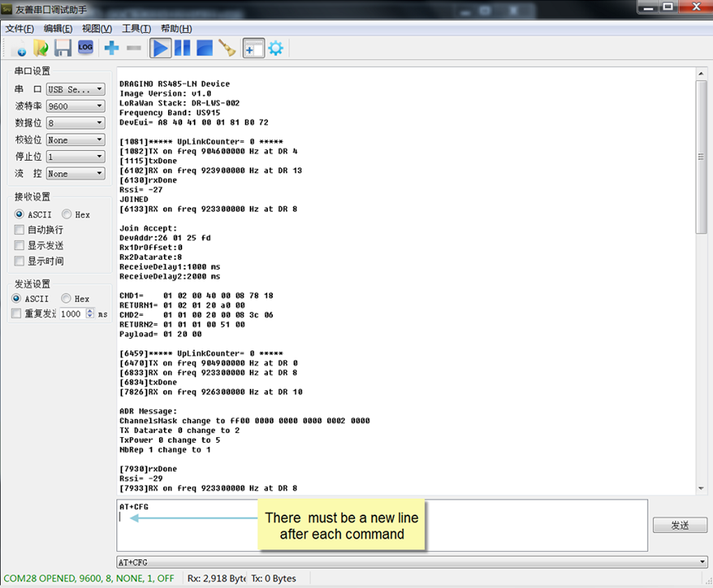This screenshot has width=713, height=588.
Task: Enable the repeat send checkbox
Action: tap(16, 313)
